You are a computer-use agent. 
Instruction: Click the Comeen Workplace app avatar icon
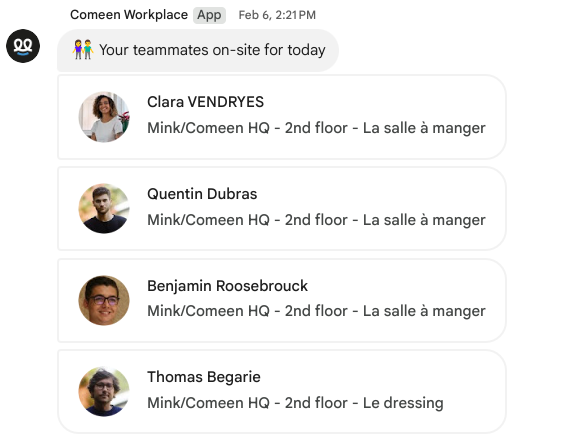(23, 46)
